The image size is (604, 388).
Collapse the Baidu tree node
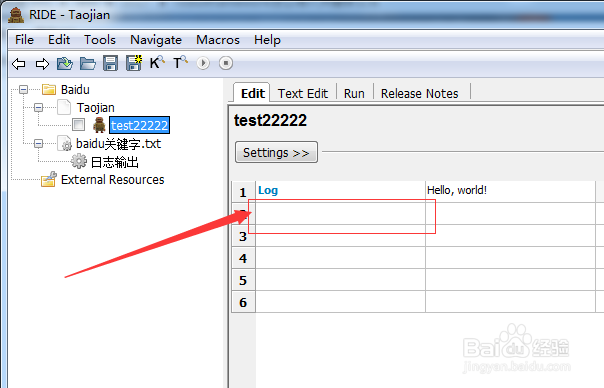(x=23, y=90)
